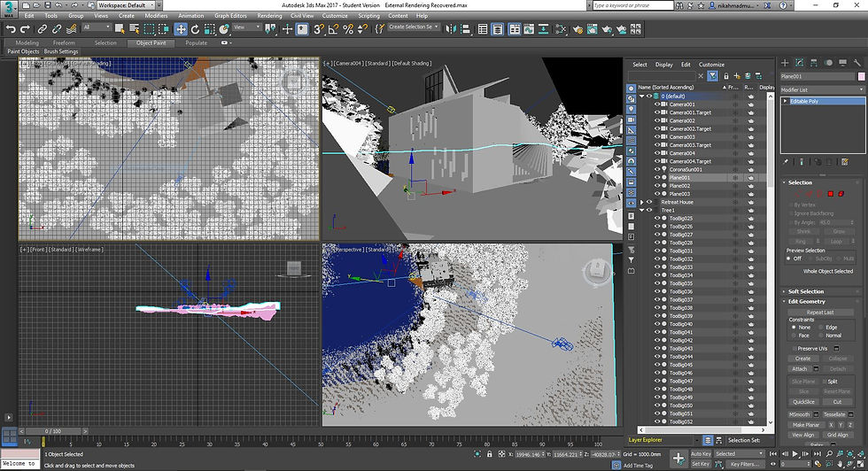
Task: Click the Play Animation button
Action: 795,454
